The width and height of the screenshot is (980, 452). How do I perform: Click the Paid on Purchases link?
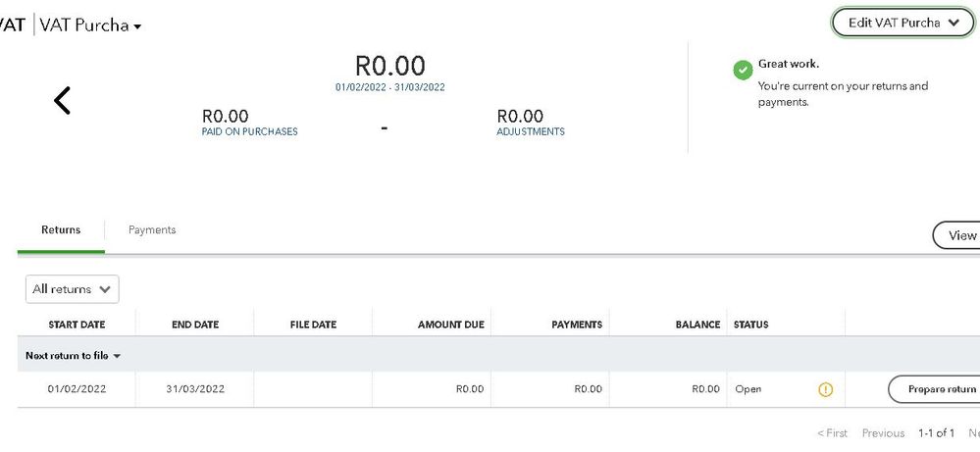point(249,132)
